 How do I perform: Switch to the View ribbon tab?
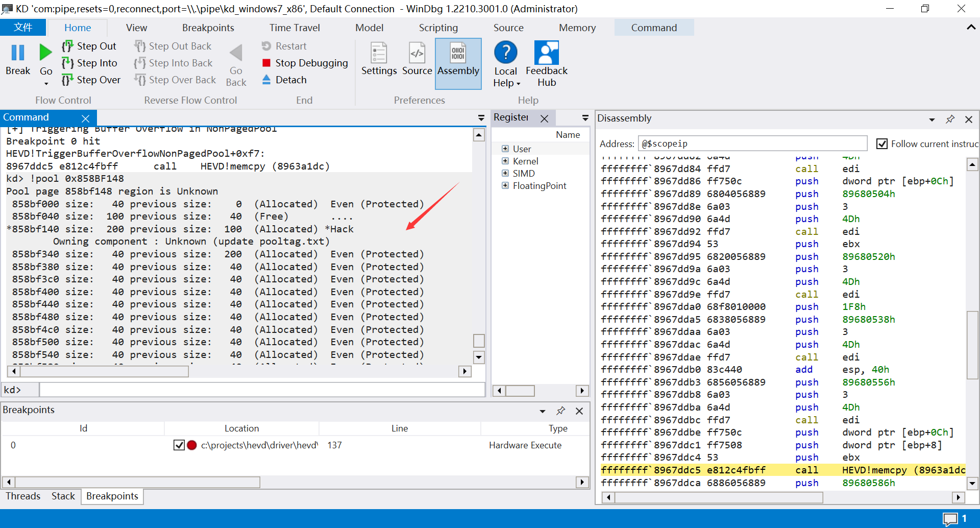coord(136,28)
